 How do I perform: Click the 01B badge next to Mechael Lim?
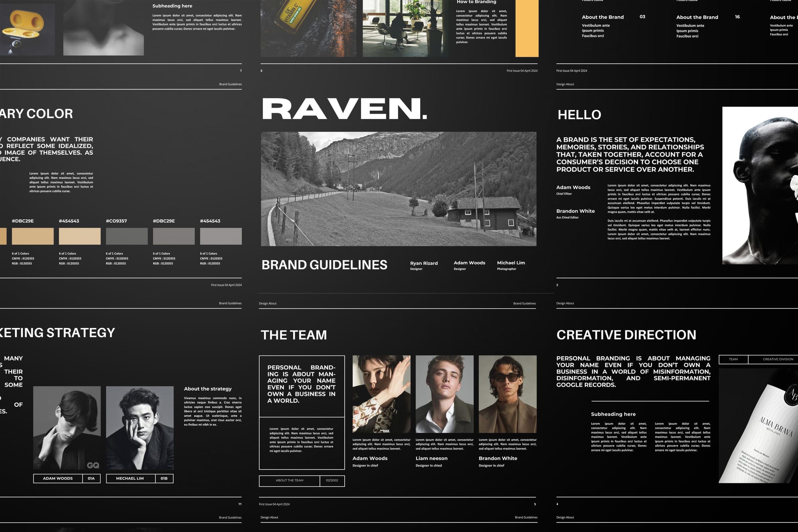point(164,478)
